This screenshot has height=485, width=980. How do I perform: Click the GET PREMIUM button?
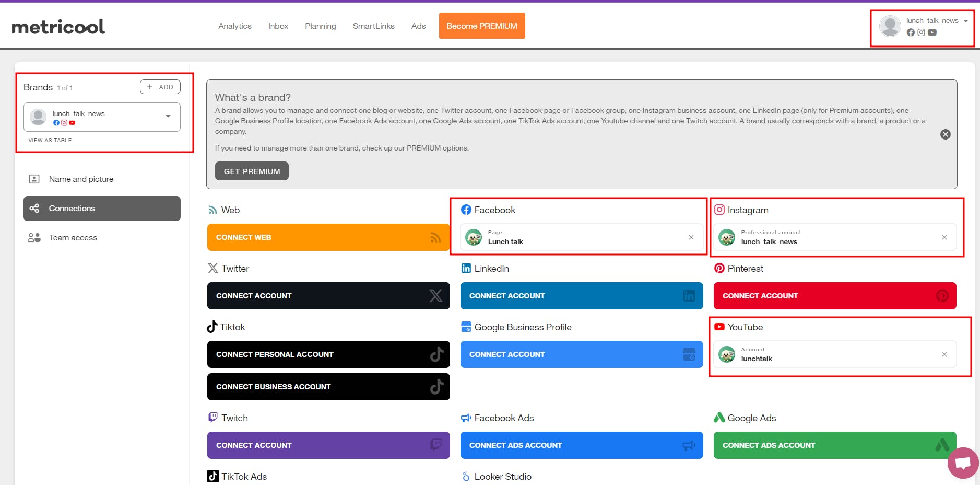[x=252, y=171]
